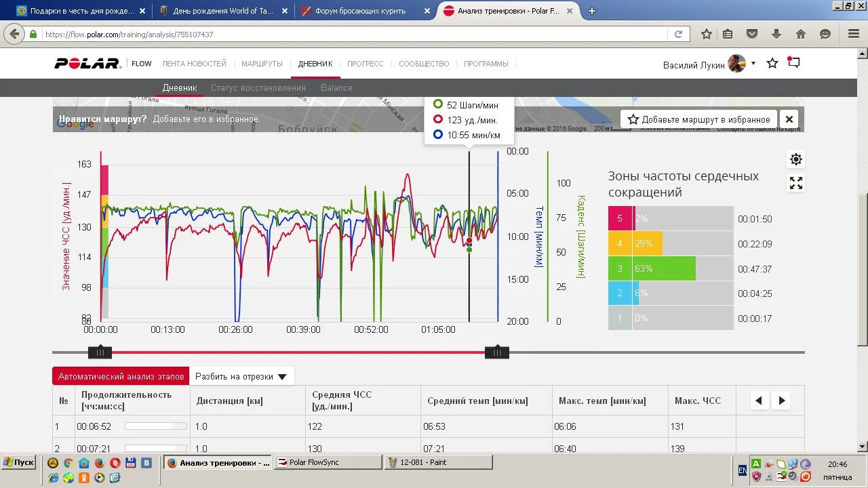
Task: Expand the Разбить на отрезки dropdown
Action: [241, 376]
